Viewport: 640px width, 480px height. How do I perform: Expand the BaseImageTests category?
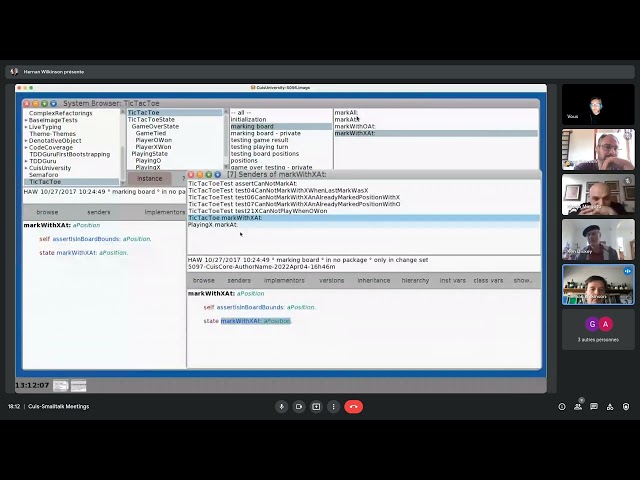point(26,120)
